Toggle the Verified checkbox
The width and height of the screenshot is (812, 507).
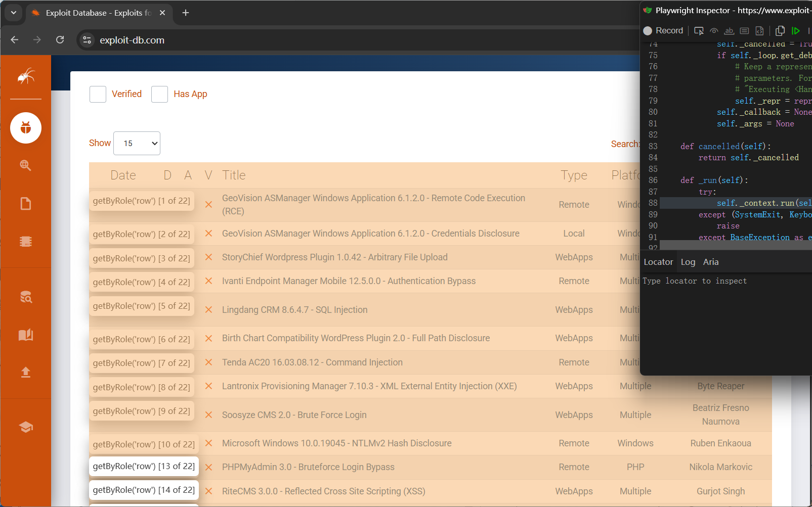98,94
